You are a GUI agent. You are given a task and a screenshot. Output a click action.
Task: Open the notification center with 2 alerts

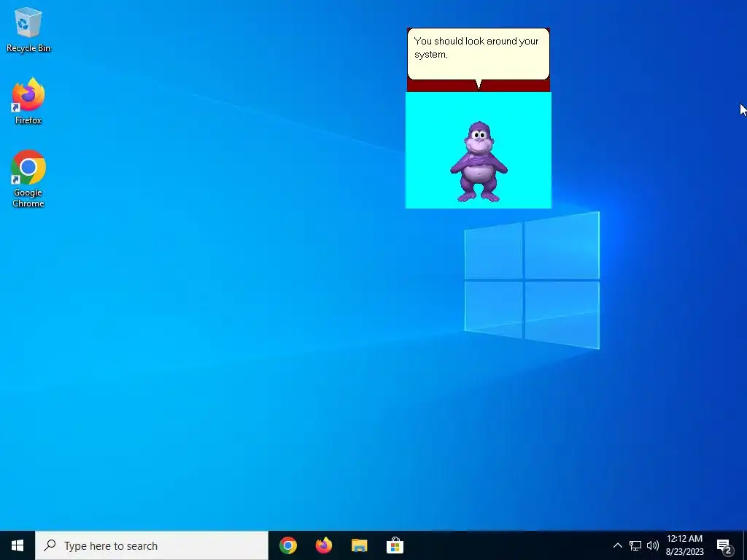[724, 545]
